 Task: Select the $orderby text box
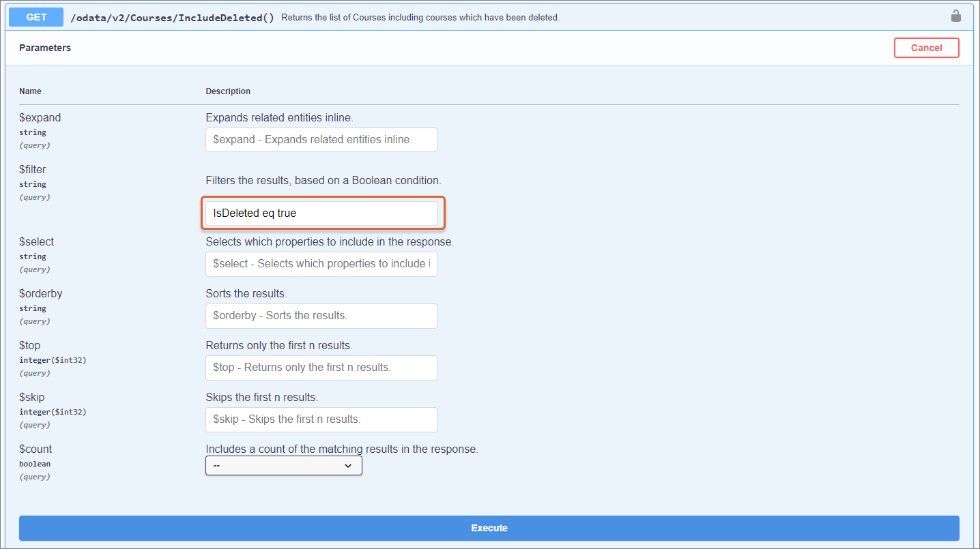(x=321, y=316)
